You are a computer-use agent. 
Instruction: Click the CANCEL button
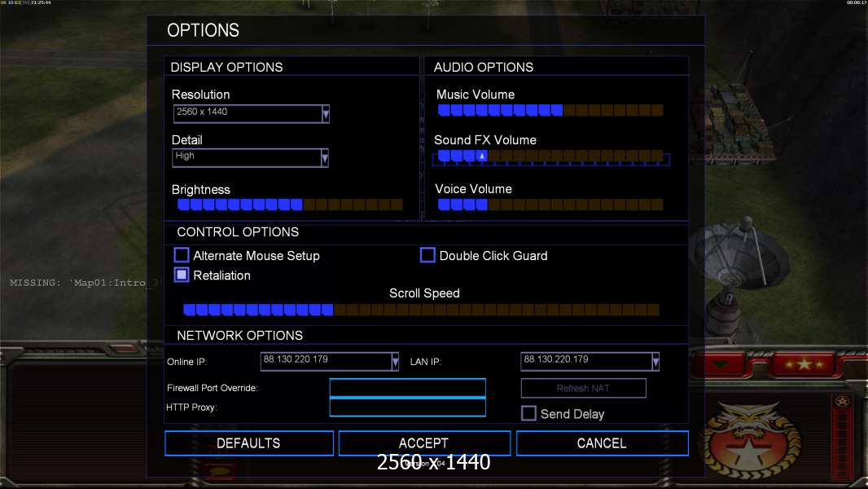(x=603, y=443)
